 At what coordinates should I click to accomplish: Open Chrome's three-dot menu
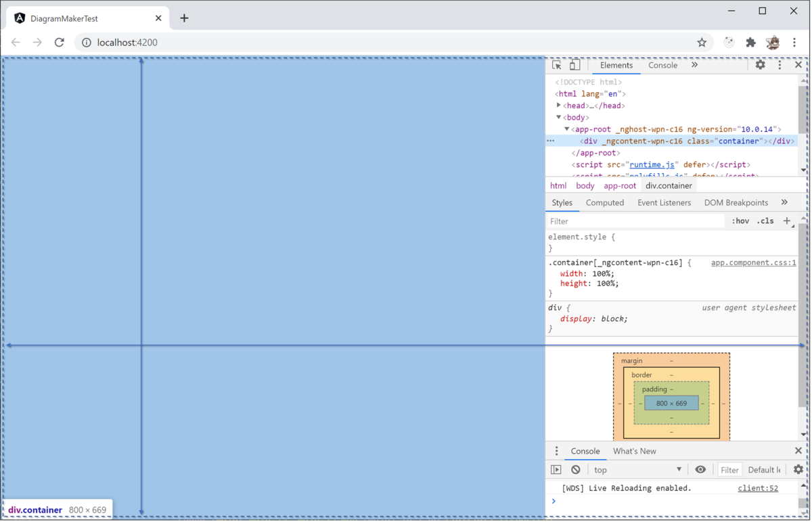click(794, 43)
